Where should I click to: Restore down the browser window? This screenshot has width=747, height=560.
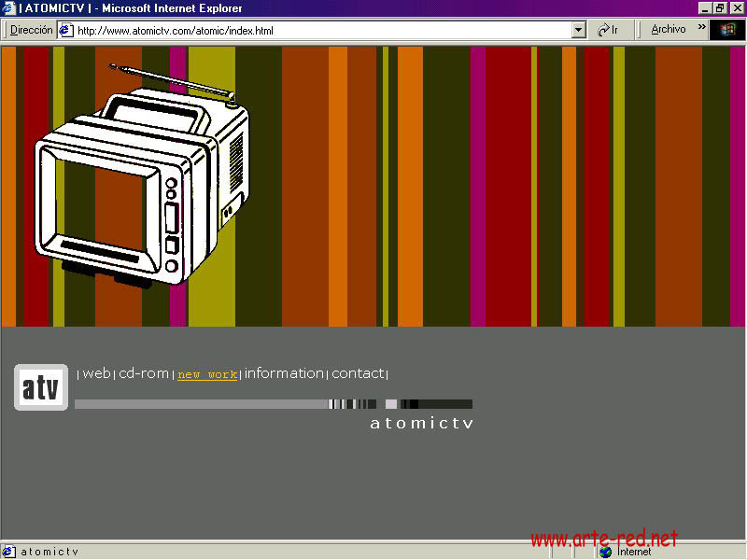tap(720, 7)
